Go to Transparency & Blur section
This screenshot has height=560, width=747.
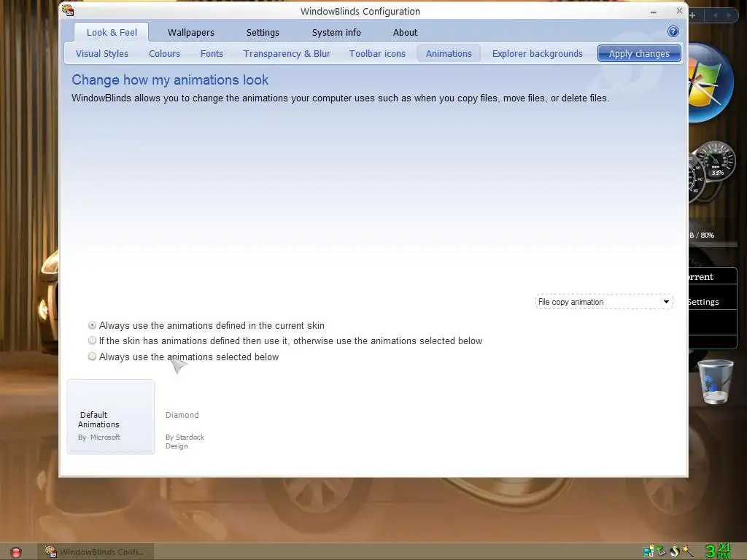point(287,53)
